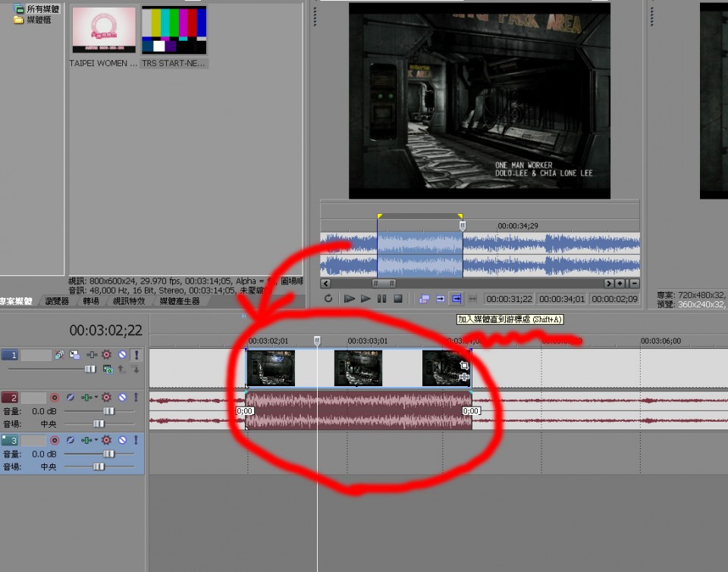Click the trimmer Play From Start icon
728x572 pixels.
point(350,299)
